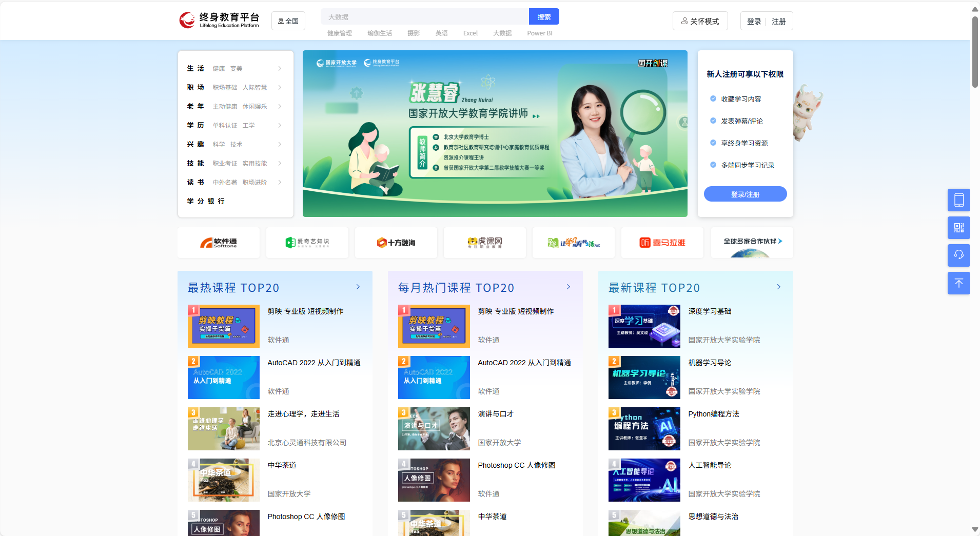Expand the 技能 category arrow
980x536 pixels.
(x=280, y=164)
